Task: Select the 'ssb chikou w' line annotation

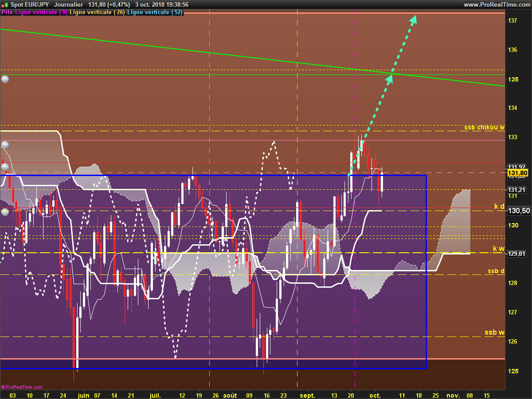Action: click(x=485, y=127)
